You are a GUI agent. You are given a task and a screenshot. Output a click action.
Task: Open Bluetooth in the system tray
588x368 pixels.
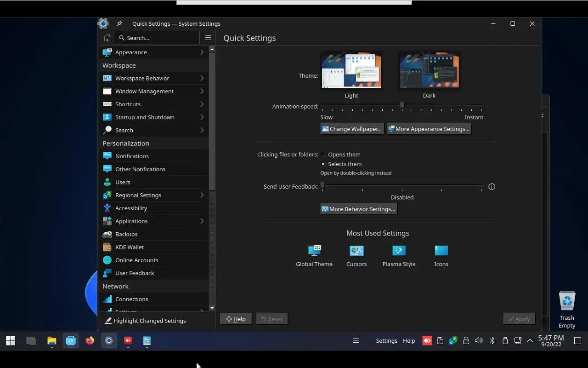point(492,341)
